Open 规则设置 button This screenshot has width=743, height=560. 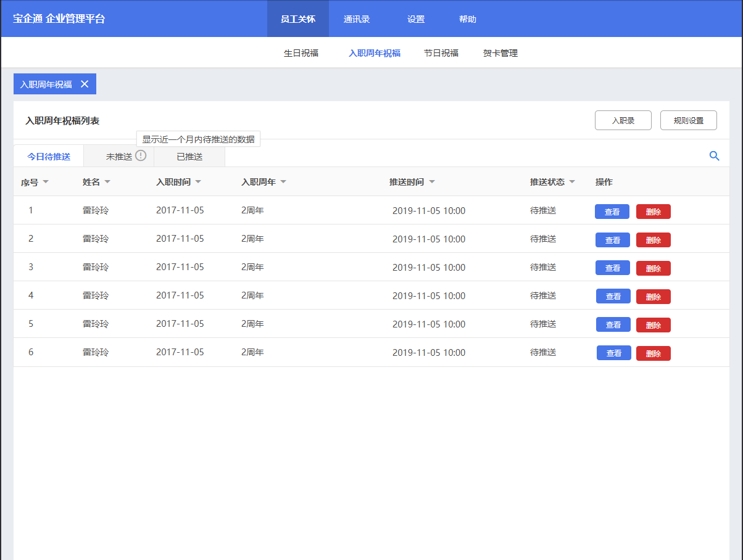688,120
